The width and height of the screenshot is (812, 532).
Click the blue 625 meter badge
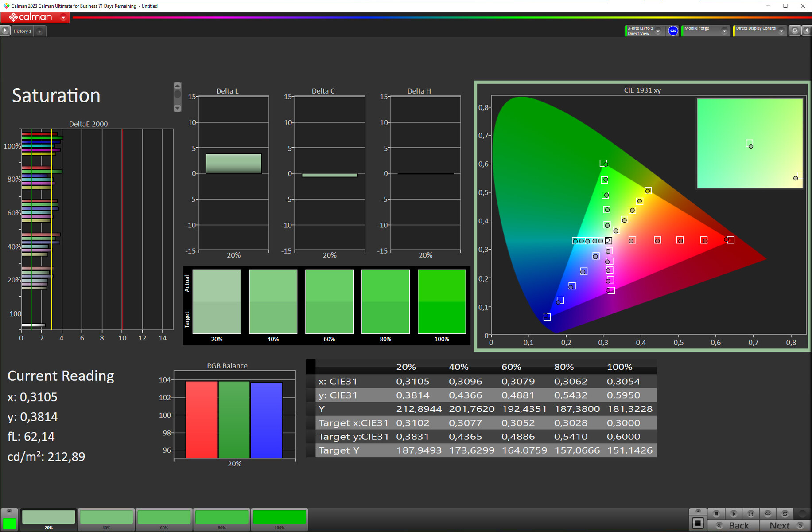point(673,31)
